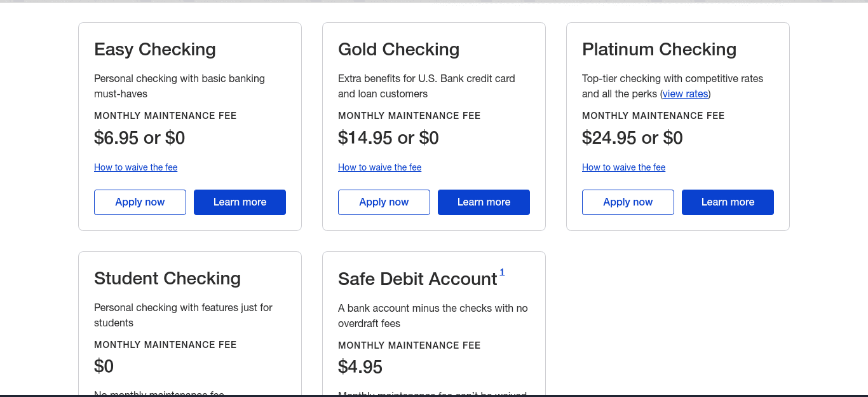View fee waiver details for Gold Checking
This screenshot has width=868, height=397.
[x=379, y=167]
